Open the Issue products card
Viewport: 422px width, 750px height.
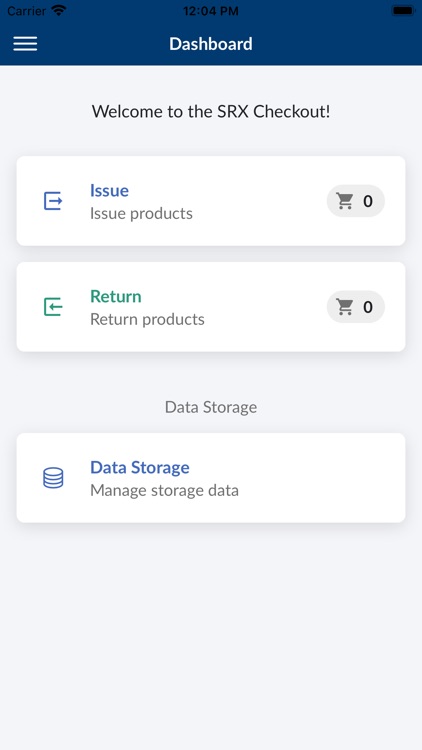pos(211,201)
